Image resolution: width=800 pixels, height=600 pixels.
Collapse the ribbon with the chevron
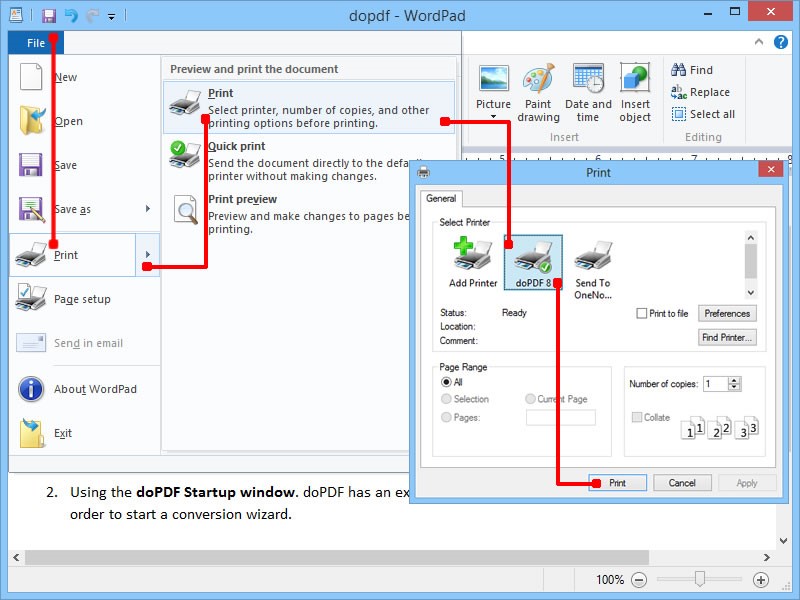pos(758,42)
